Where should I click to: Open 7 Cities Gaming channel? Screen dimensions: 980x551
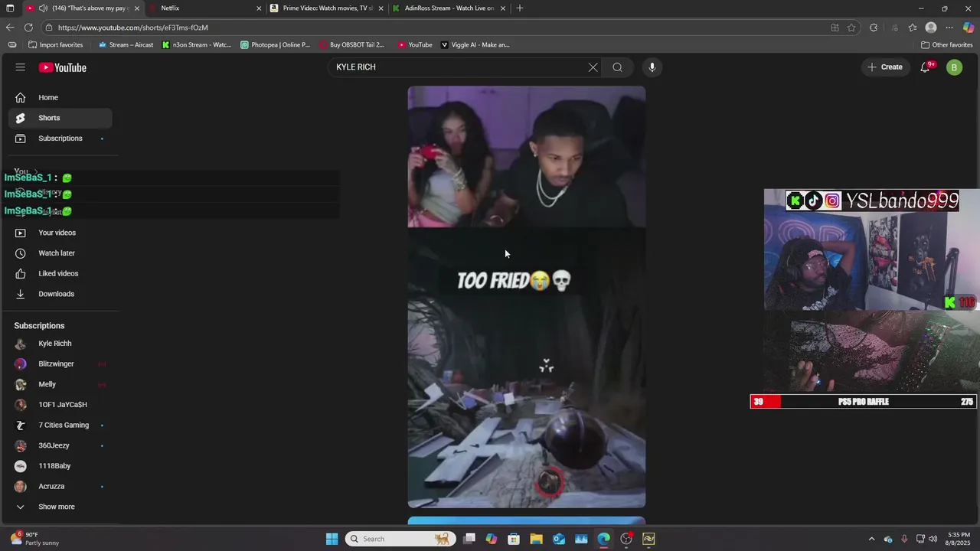tap(60, 425)
